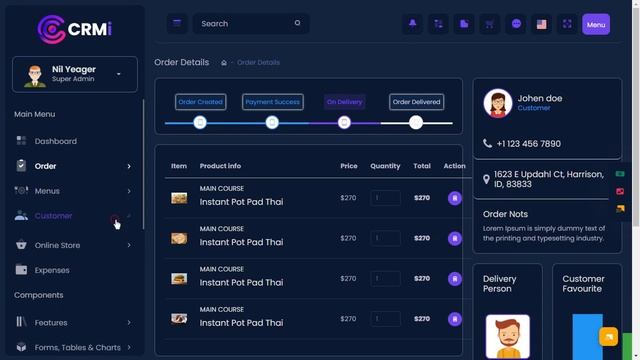
Task: Click the Dashboard grid icon
Action: click(x=21, y=141)
